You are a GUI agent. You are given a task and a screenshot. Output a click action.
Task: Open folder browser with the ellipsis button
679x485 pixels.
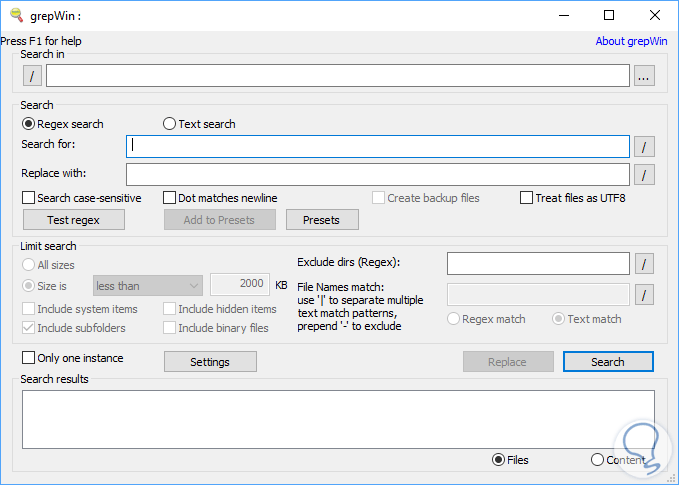pos(644,76)
